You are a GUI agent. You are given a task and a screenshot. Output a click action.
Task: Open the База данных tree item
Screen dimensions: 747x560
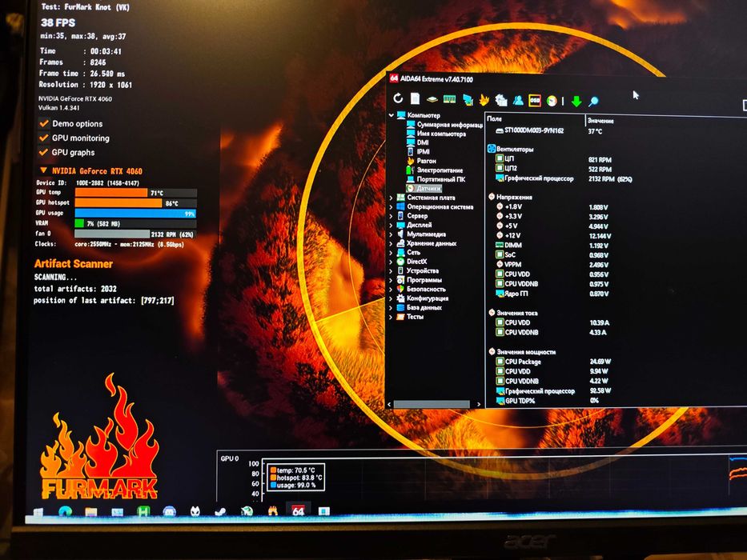point(424,308)
